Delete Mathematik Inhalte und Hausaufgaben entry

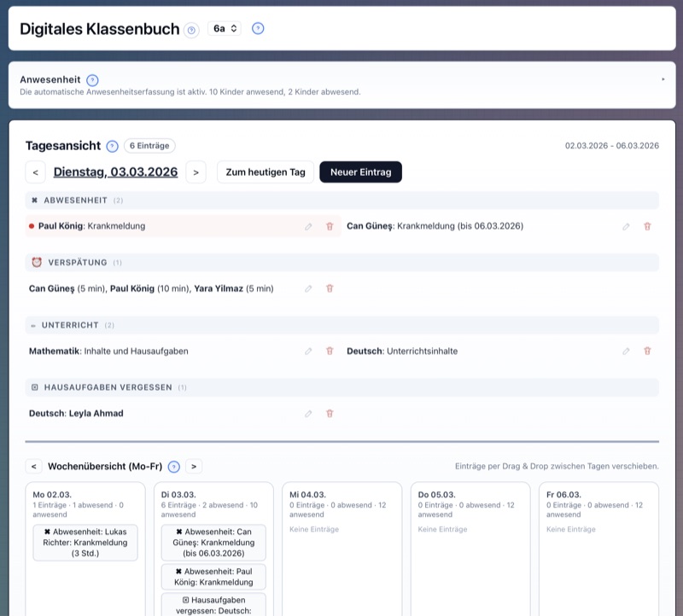coord(330,352)
